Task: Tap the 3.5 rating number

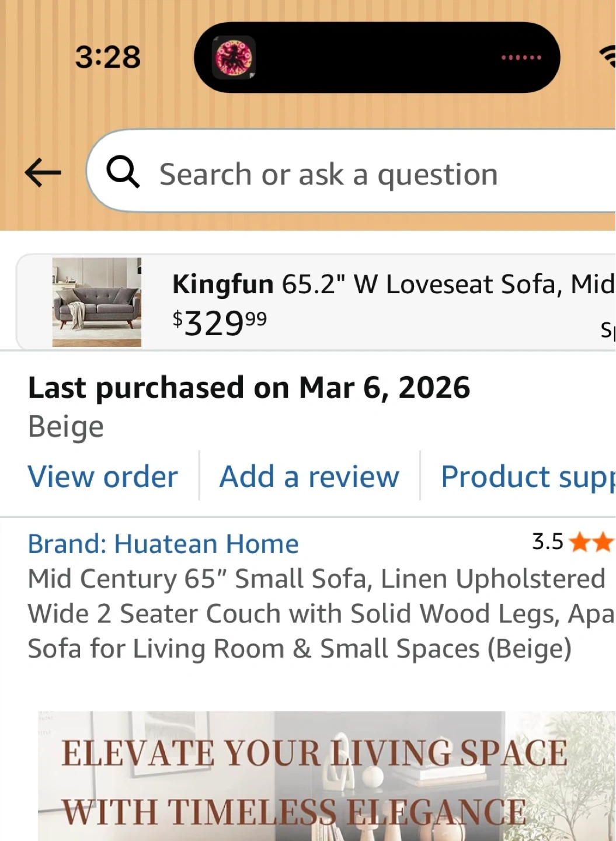Action: tap(547, 541)
